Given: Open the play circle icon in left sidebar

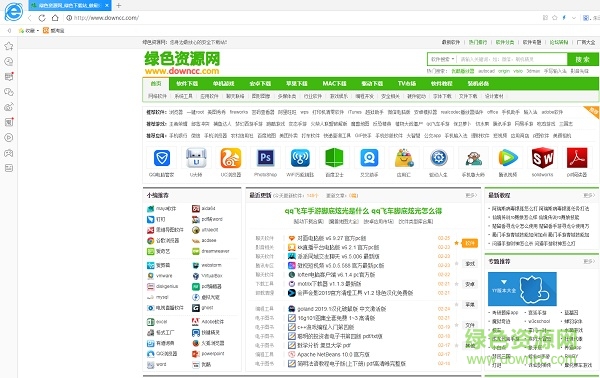Looking at the screenshot, I should coord(9,137).
